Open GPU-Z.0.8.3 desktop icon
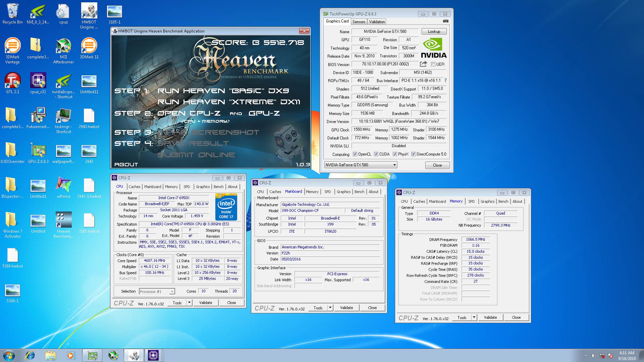This screenshot has height=362, width=644. [38, 153]
